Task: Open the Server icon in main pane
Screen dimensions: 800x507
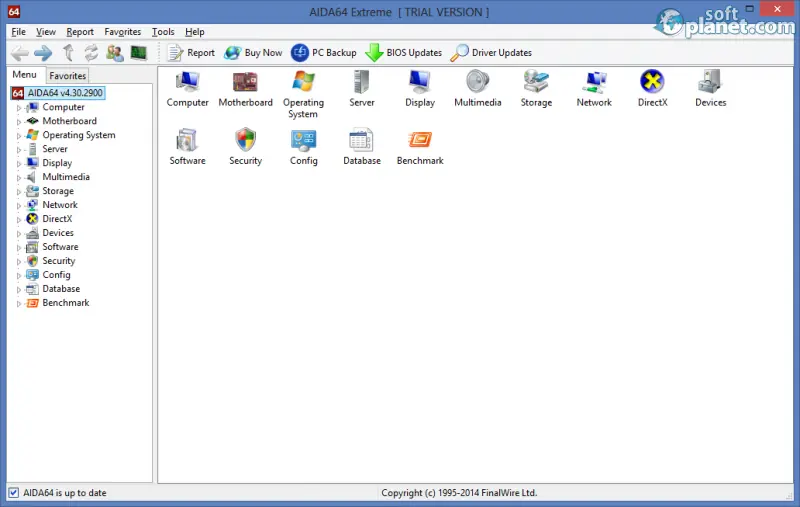Action: coord(361,82)
